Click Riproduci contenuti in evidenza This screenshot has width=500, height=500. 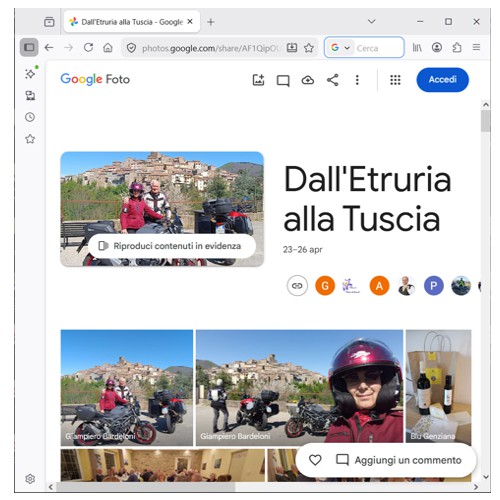(172, 246)
